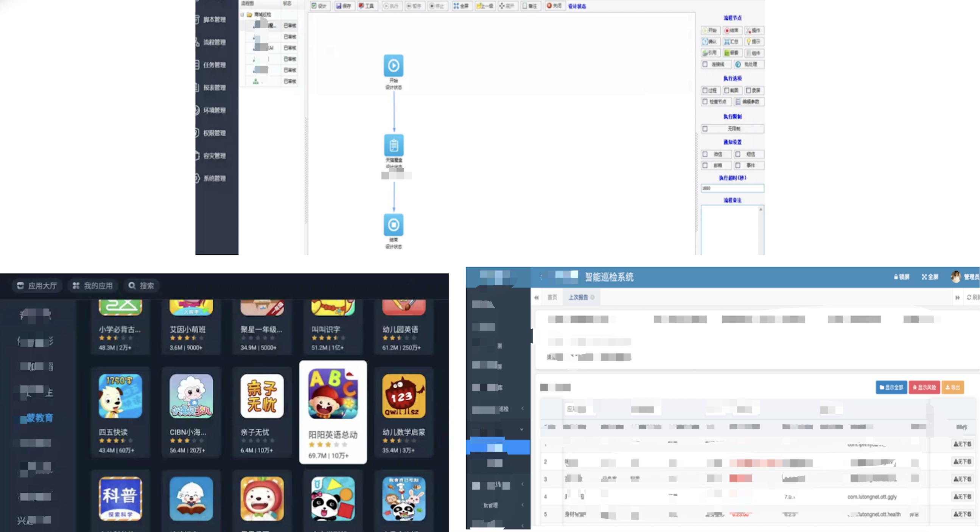Open the CIBN小海 sheep app icon
Viewport: 980px width, 532px height.
(191, 396)
